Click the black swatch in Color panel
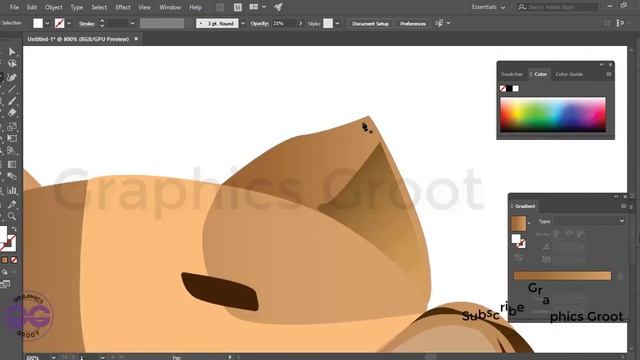 (x=509, y=89)
